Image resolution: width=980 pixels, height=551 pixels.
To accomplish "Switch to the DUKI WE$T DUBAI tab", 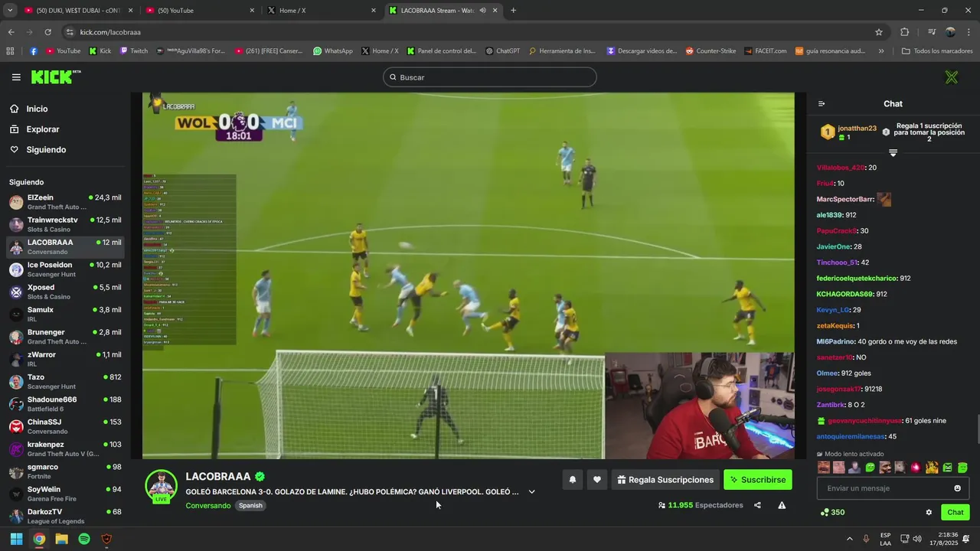I will (x=79, y=11).
